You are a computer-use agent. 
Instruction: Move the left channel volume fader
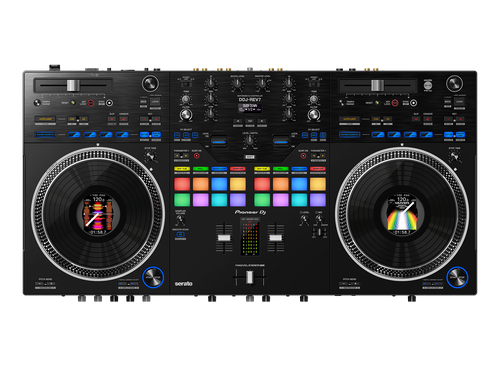pyautogui.click(x=224, y=238)
